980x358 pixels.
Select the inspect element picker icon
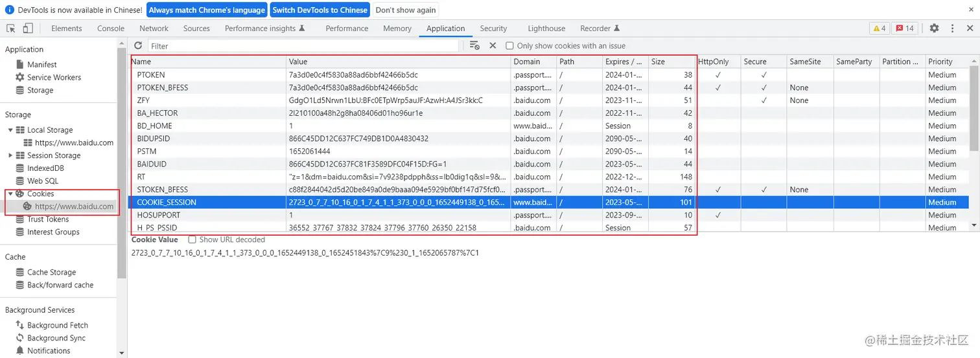(11, 28)
